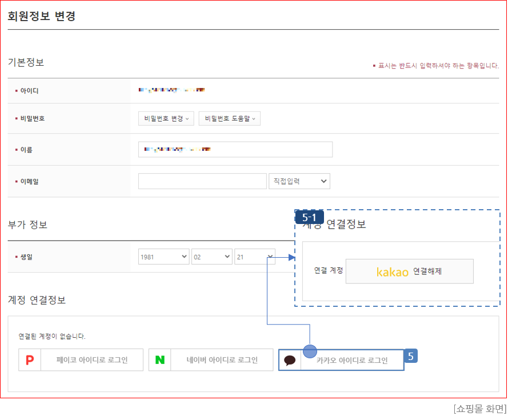Open the 직접입력 email domain dropdown
Image resolution: width=516 pixels, height=420 pixels.
tap(299, 181)
